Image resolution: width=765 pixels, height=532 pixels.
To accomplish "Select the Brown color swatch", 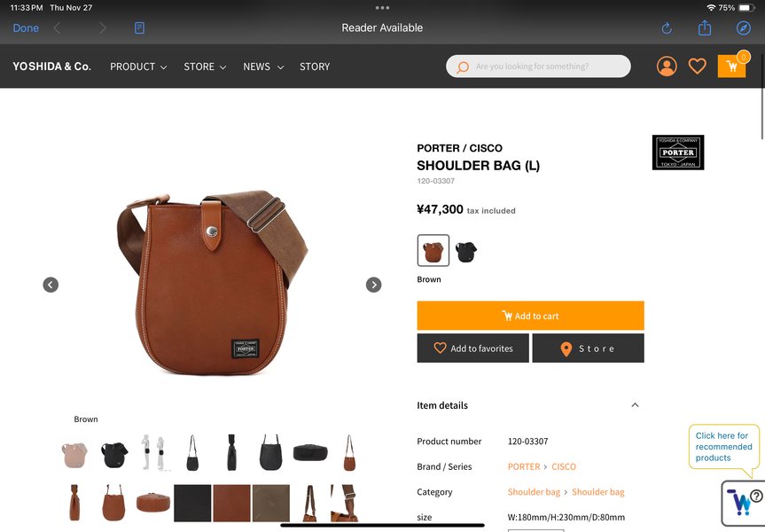I will 433,250.
